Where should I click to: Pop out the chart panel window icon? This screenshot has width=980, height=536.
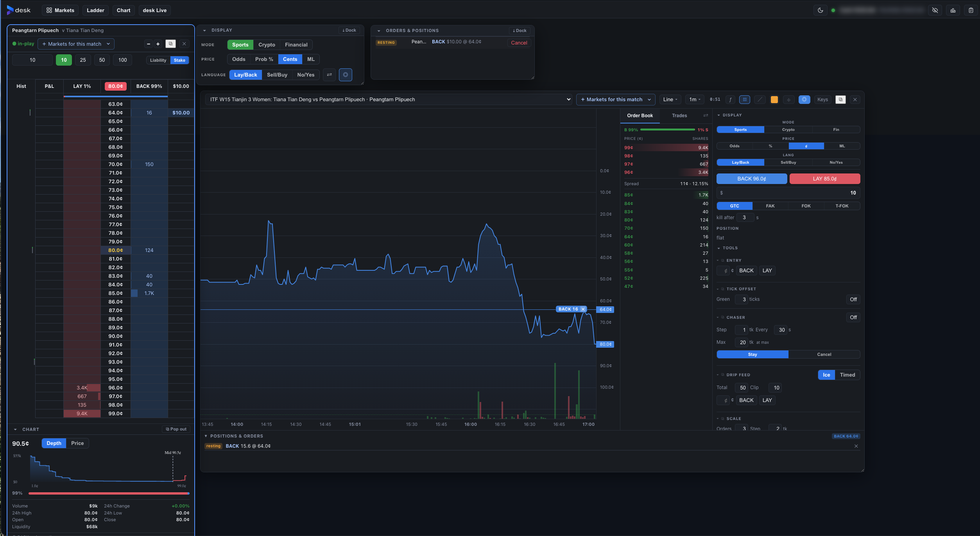click(840, 100)
